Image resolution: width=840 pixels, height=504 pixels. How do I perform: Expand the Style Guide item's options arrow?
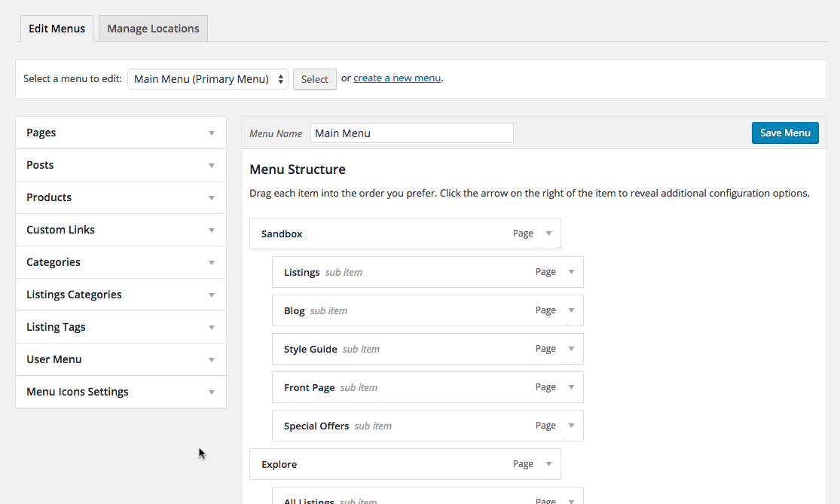tap(571, 349)
